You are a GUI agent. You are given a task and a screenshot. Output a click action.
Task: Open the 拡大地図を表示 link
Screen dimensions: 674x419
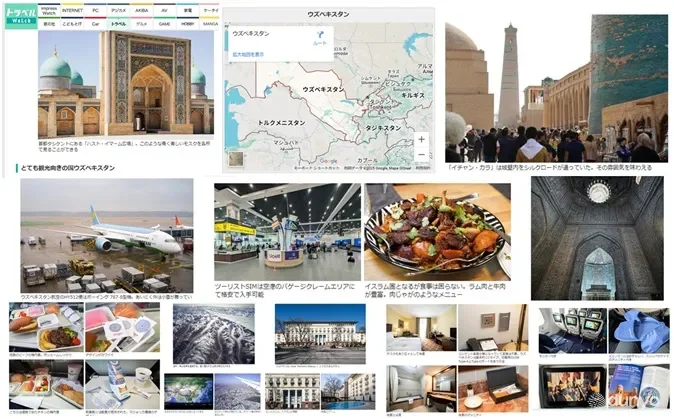click(x=248, y=55)
